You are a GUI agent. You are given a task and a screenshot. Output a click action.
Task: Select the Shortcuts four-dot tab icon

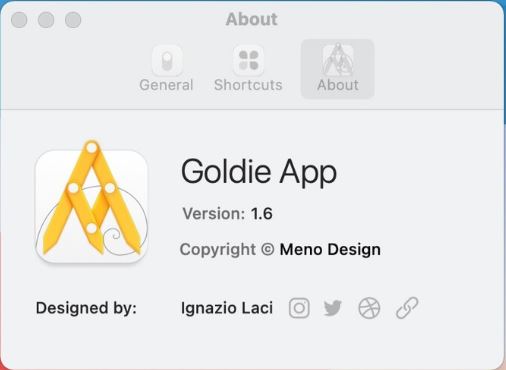[248, 61]
